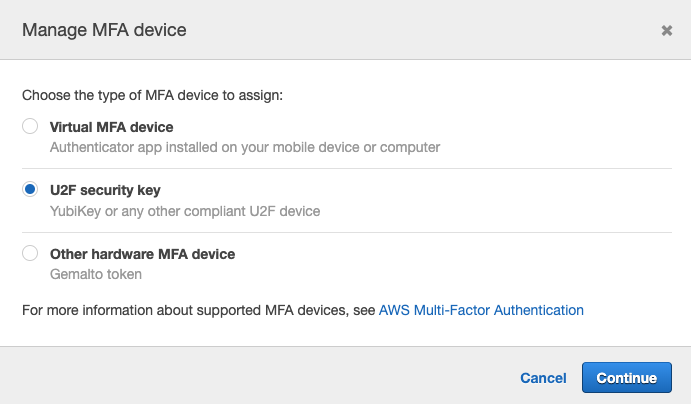This screenshot has width=691, height=404.
Task: Choose the U2F security key radio button
Action: [30, 190]
